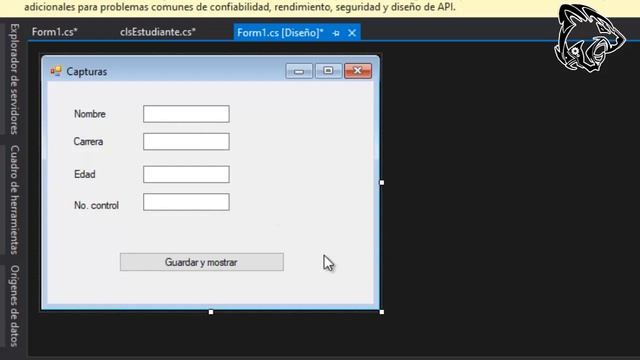
Task: Close the Form1.cs [Diseño] tab
Action: [x=352, y=33]
